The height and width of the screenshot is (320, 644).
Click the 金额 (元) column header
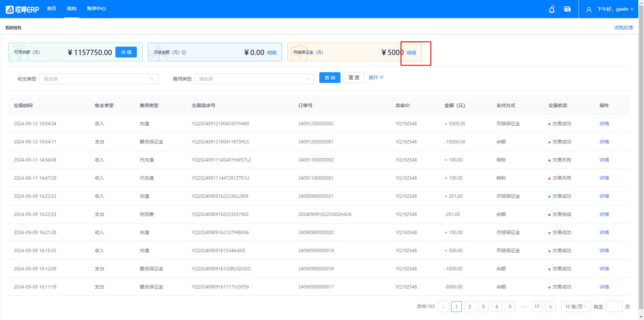(x=454, y=105)
